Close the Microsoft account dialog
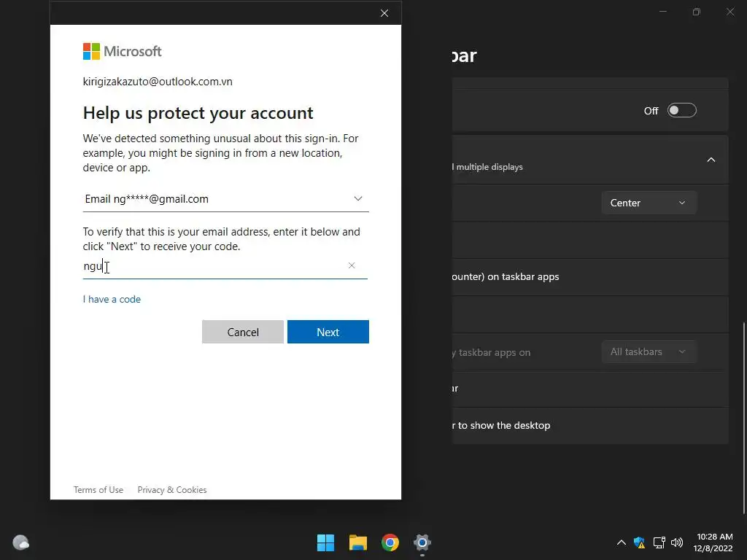The image size is (747, 560). click(384, 13)
